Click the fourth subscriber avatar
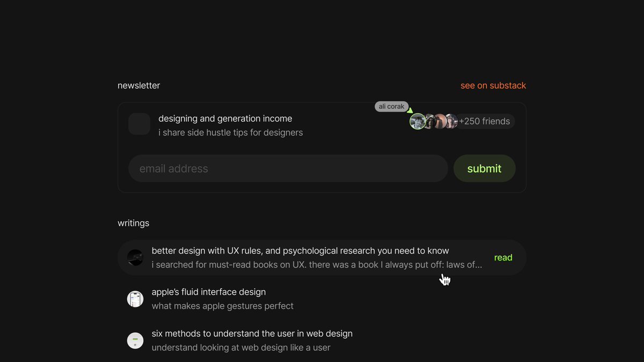Image resolution: width=644 pixels, height=362 pixels. (x=451, y=121)
